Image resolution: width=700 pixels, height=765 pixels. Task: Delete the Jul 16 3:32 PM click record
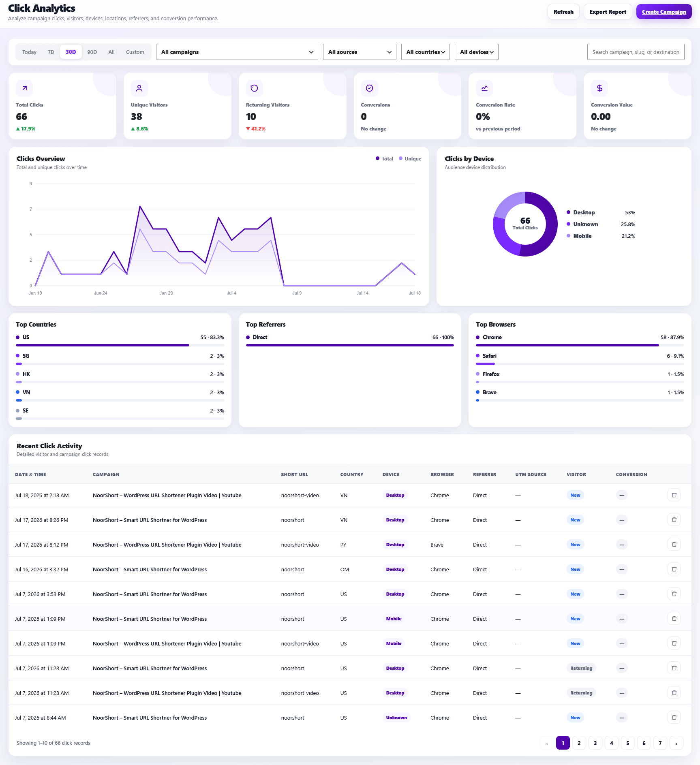pyautogui.click(x=674, y=569)
